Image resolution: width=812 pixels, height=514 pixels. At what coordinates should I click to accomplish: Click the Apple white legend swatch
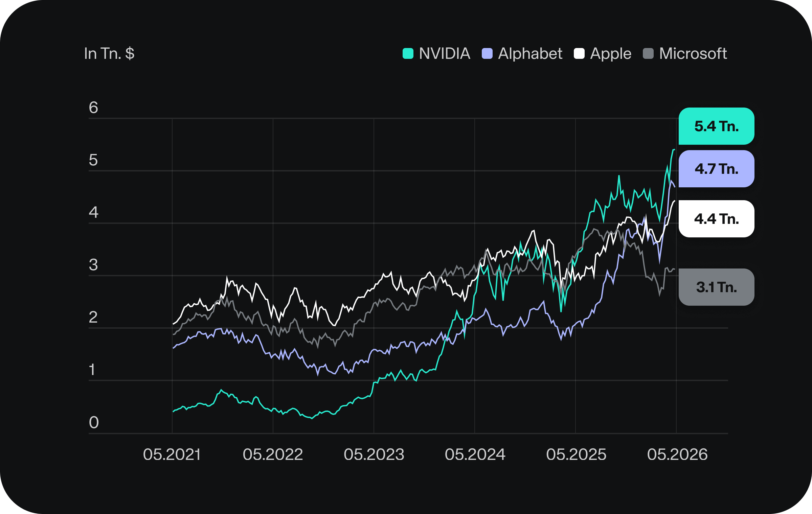click(579, 53)
